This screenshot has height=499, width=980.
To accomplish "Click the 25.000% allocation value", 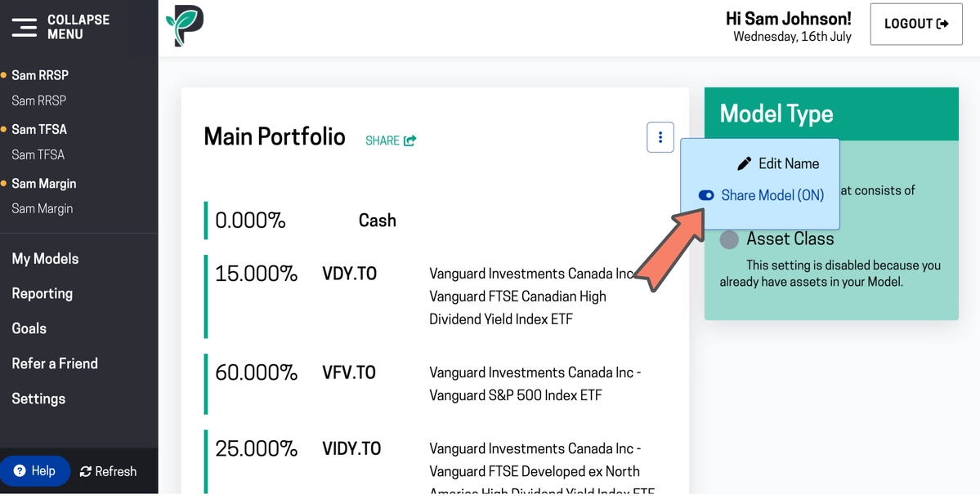I will coord(257,448).
